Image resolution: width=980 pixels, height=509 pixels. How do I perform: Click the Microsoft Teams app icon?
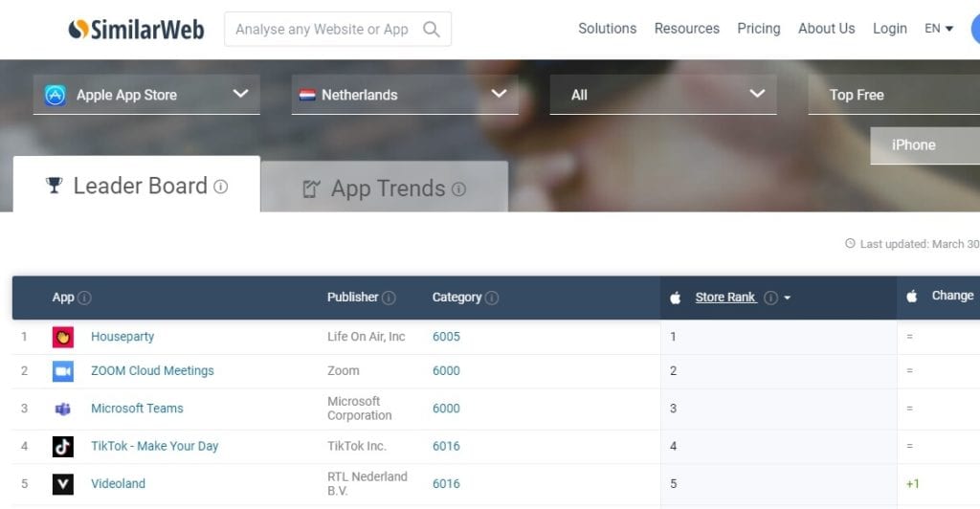tap(63, 409)
